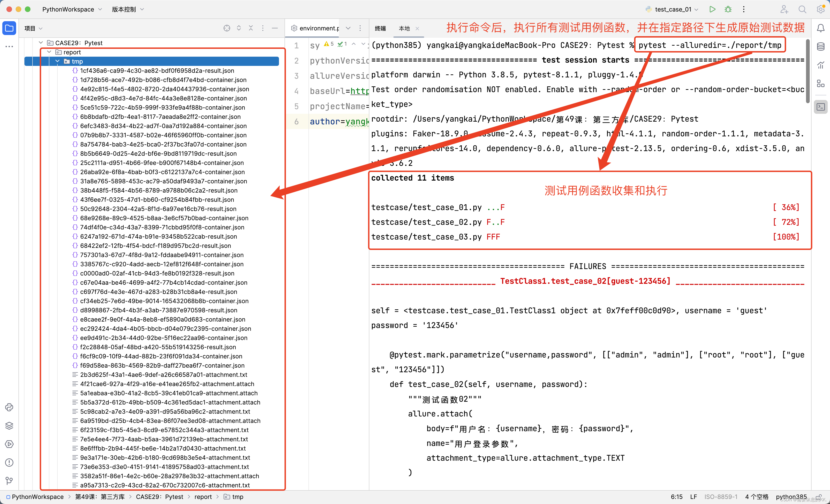This screenshot has height=504, width=830.
Task: Open more tool windows ellipsis in left sidebar
Action: [x=9, y=47]
